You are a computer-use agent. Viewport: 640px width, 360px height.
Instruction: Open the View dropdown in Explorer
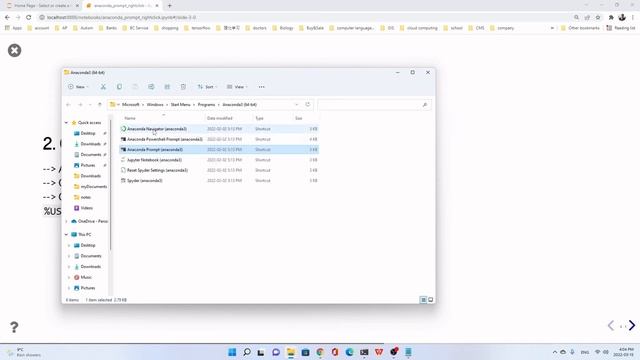click(x=237, y=87)
